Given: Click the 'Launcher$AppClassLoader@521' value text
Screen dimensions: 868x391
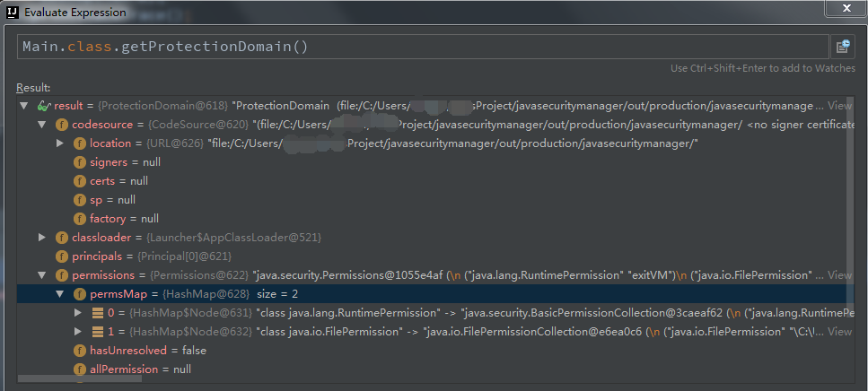Looking at the screenshot, I should point(233,238).
